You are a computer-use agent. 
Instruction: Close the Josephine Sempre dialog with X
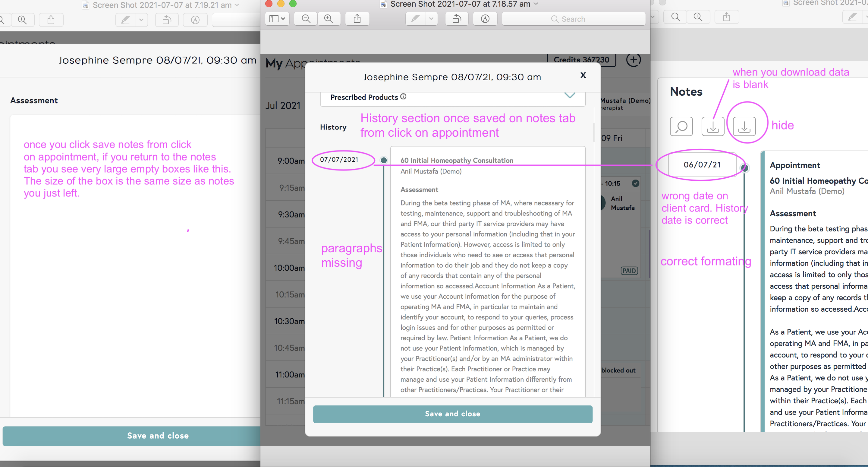coord(583,75)
